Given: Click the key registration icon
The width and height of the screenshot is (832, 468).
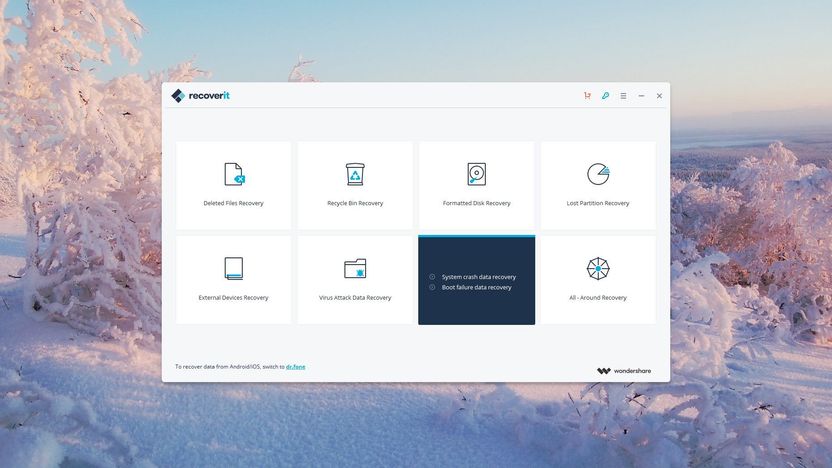Looking at the screenshot, I should click(x=605, y=96).
